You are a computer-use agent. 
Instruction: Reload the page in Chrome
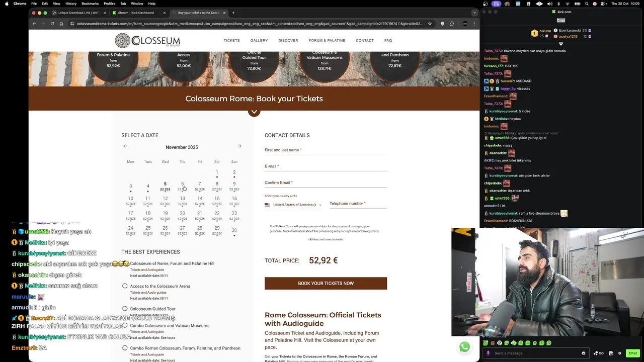pos(52,23)
